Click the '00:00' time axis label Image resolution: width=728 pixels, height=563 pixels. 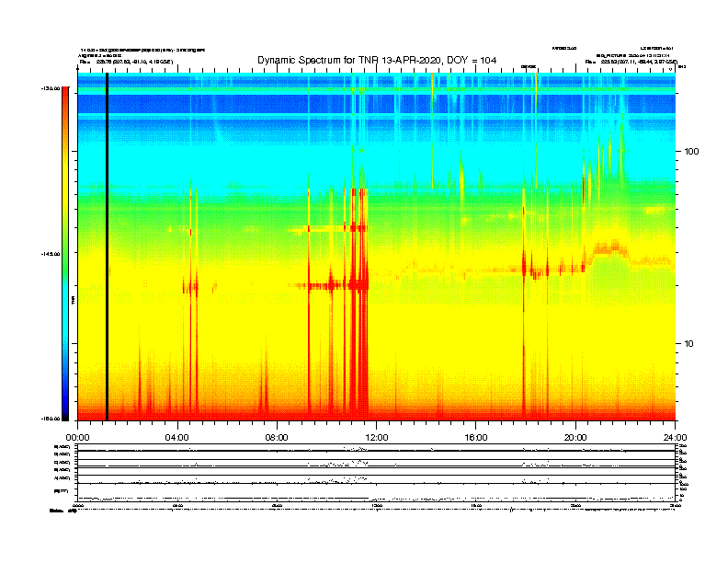point(77,438)
